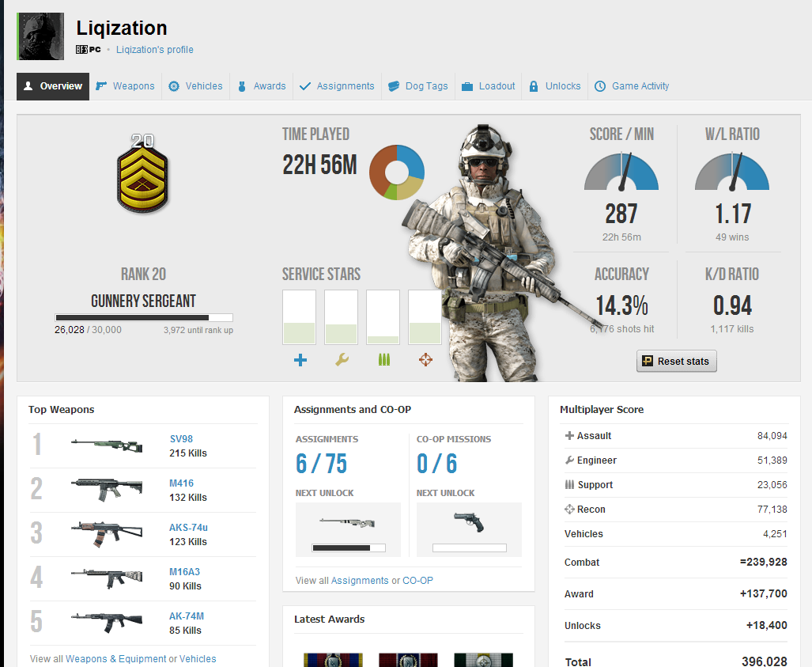Image resolution: width=812 pixels, height=667 pixels.
Task: Switch to the Weapons tab
Action: (x=126, y=86)
